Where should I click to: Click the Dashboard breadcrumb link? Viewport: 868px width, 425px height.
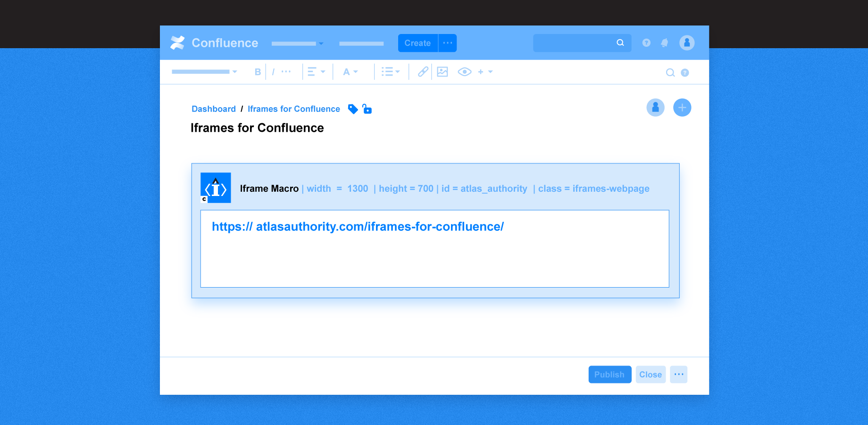point(213,109)
